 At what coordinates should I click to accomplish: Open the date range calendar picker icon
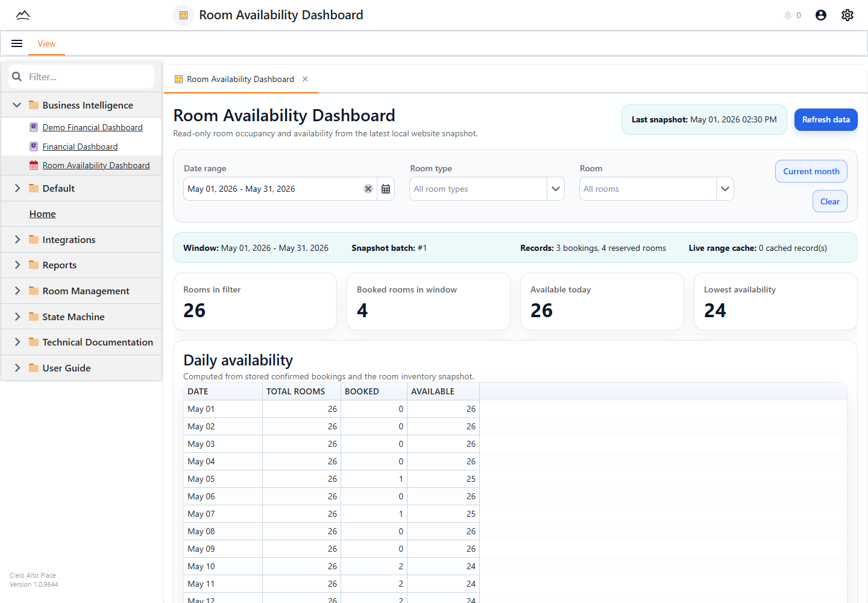click(x=386, y=189)
